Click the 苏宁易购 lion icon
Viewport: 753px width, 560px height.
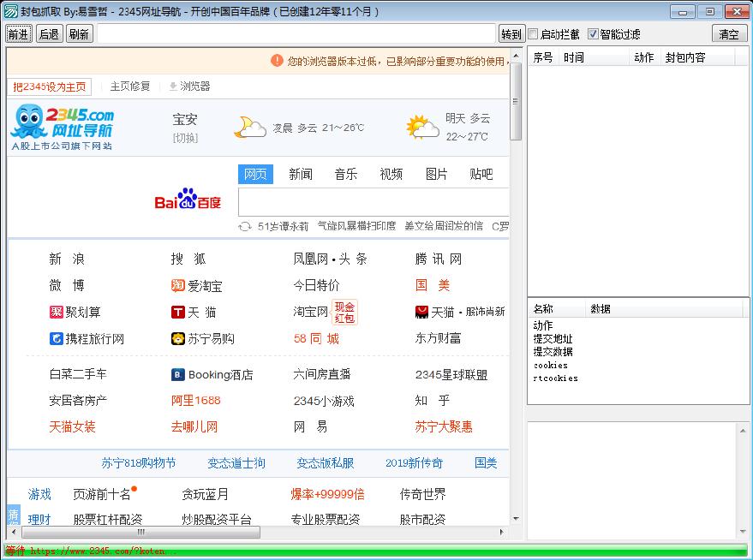[x=177, y=339]
